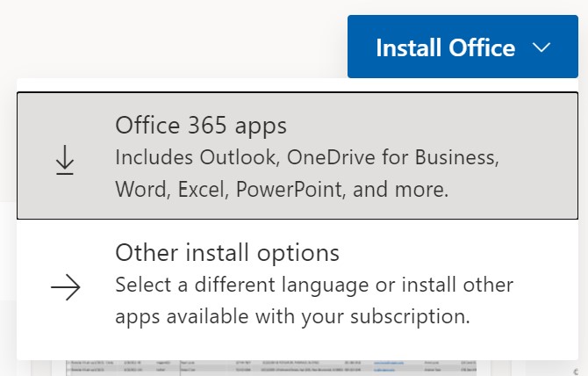Collapse the Install Office dropdown chevron
This screenshot has height=376, width=588.
click(x=541, y=47)
